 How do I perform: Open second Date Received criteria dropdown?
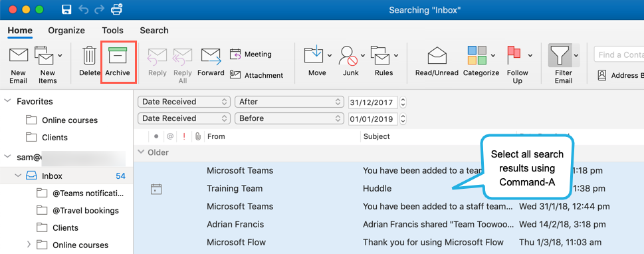point(184,119)
